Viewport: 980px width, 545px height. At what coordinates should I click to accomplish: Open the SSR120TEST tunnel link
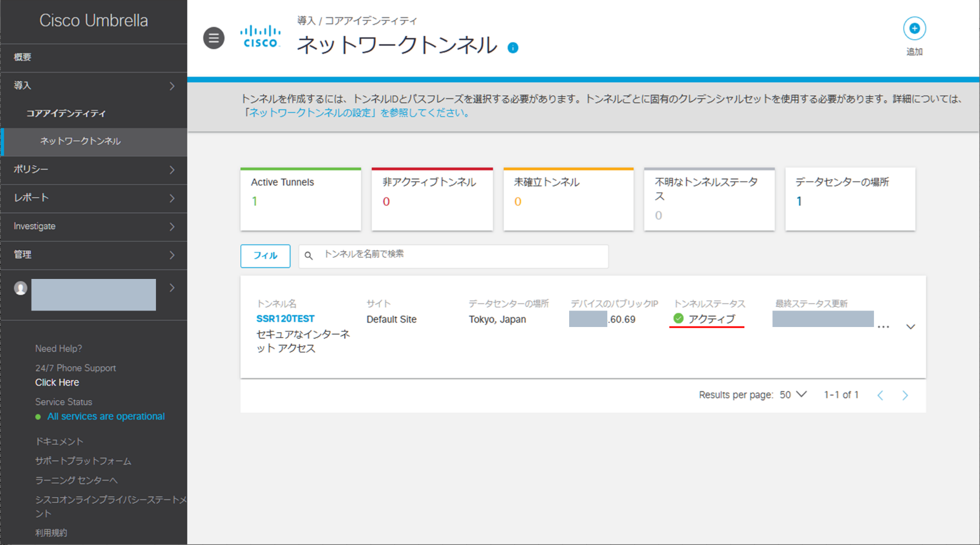tap(285, 319)
